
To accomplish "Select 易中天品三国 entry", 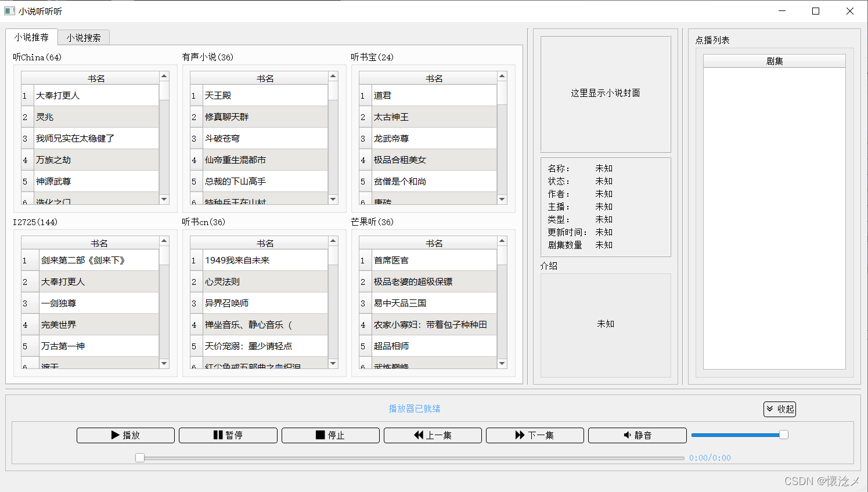I will point(434,303).
